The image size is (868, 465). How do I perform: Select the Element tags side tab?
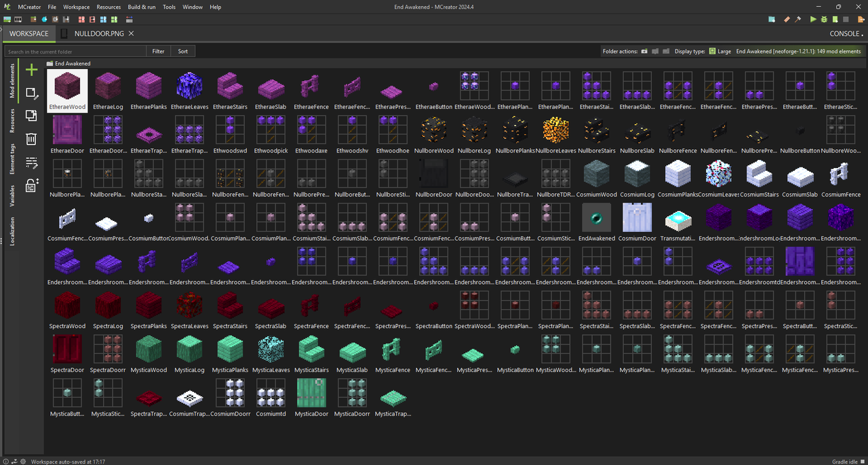(x=12, y=158)
